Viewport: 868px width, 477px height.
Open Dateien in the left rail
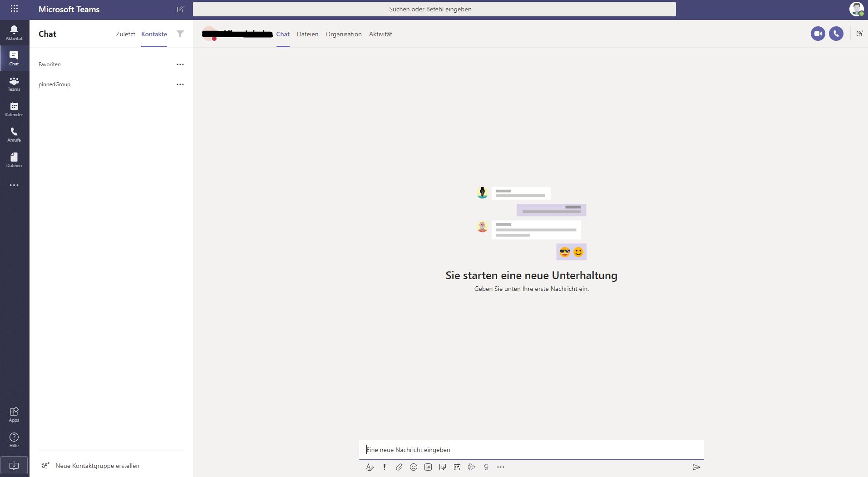pos(14,160)
